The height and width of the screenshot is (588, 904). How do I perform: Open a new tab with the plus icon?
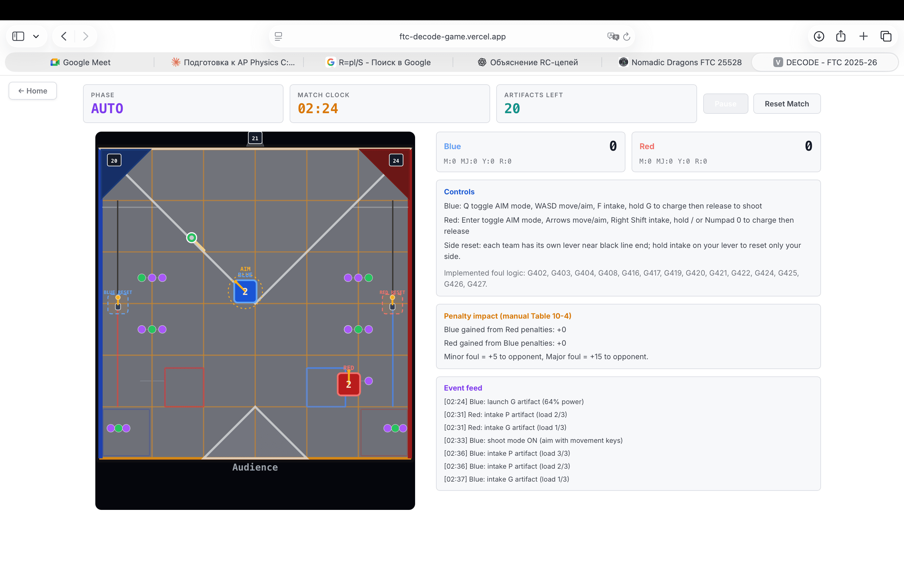tap(863, 37)
